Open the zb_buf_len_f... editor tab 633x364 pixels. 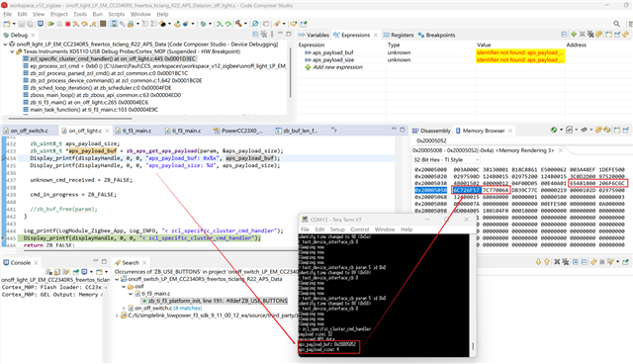297,131
